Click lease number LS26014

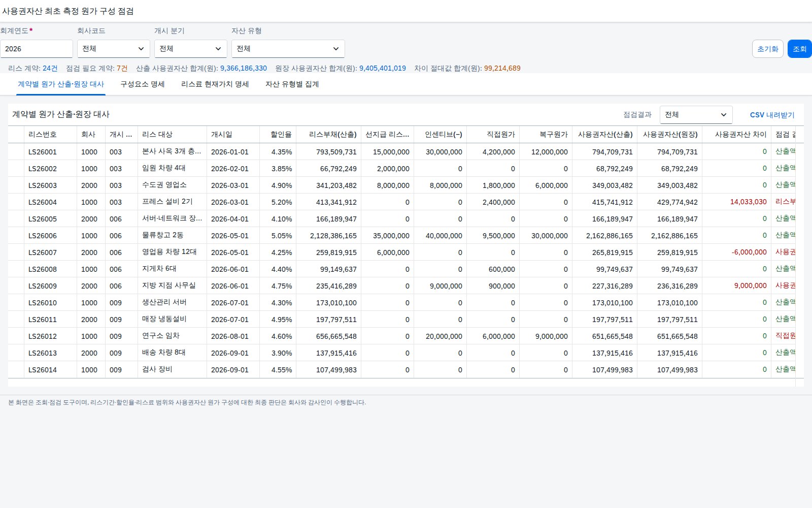click(x=43, y=370)
